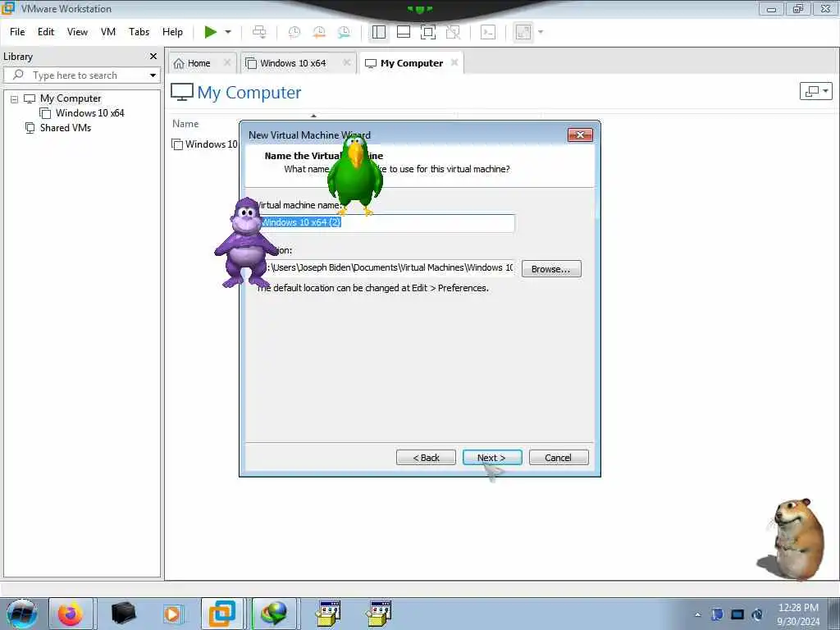Close the Library panel
This screenshot has width=840, height=630.
coord(153,57)
